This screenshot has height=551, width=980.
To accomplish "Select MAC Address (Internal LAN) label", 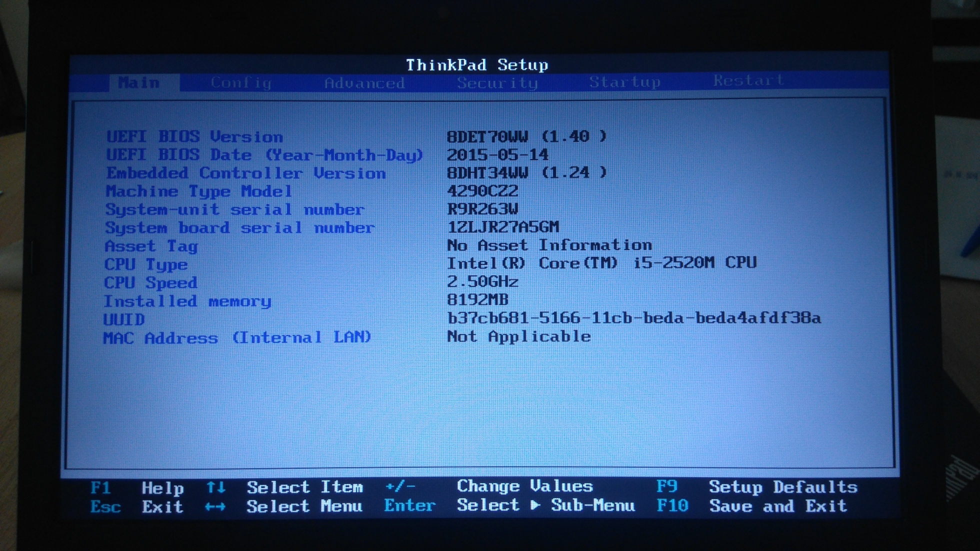I will pyautogui.click(x=237, y=337).
